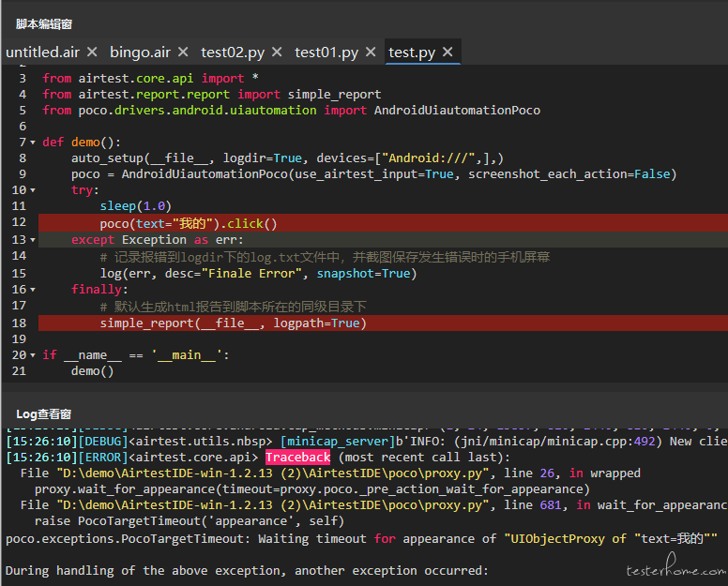Switch to the untitled.air tab
This screenshot has width=728, height=586.
tap(42, 52)
